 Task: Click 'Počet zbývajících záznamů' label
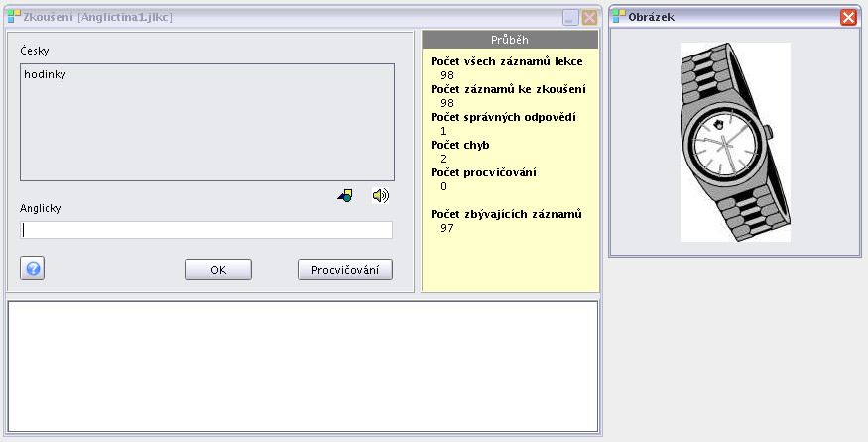point(506,214)
